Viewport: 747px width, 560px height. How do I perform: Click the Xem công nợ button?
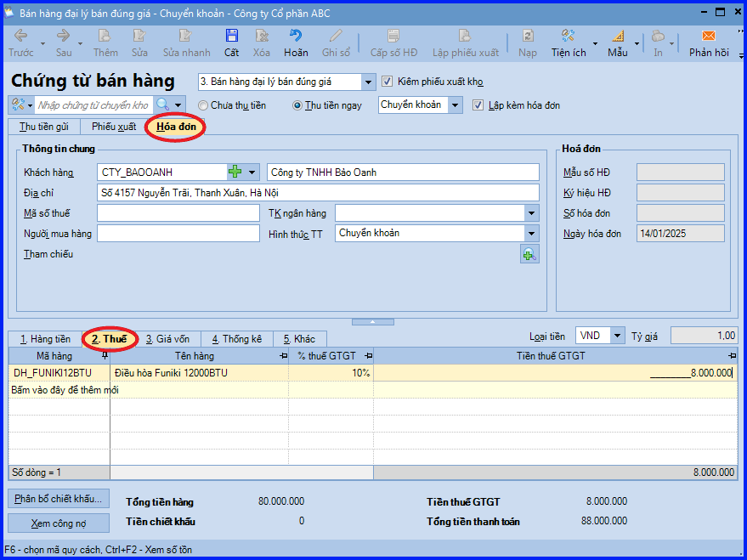click(x=59, y=523)
